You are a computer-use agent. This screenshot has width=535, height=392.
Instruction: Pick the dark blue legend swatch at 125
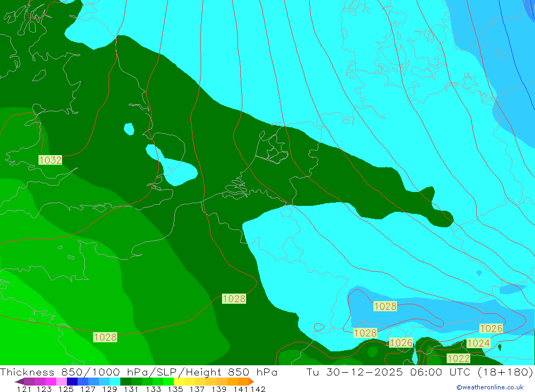point(72,381)
